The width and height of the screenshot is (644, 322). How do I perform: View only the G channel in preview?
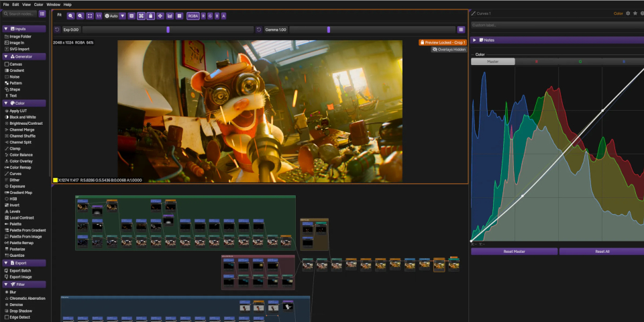point(210,16)
